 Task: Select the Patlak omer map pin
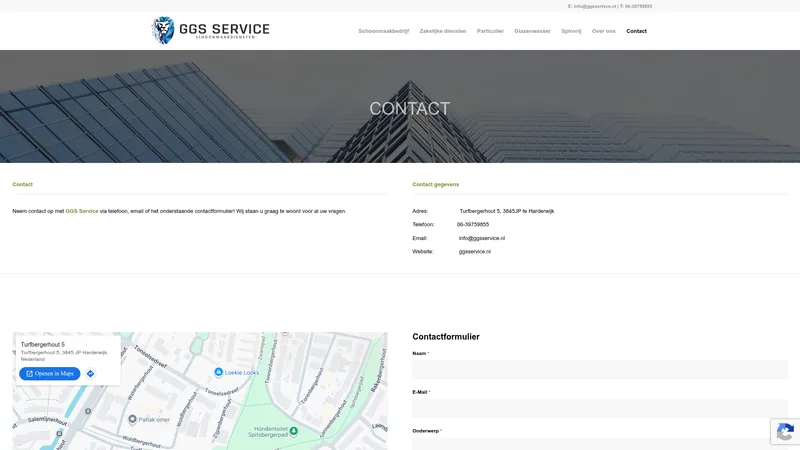132,419
